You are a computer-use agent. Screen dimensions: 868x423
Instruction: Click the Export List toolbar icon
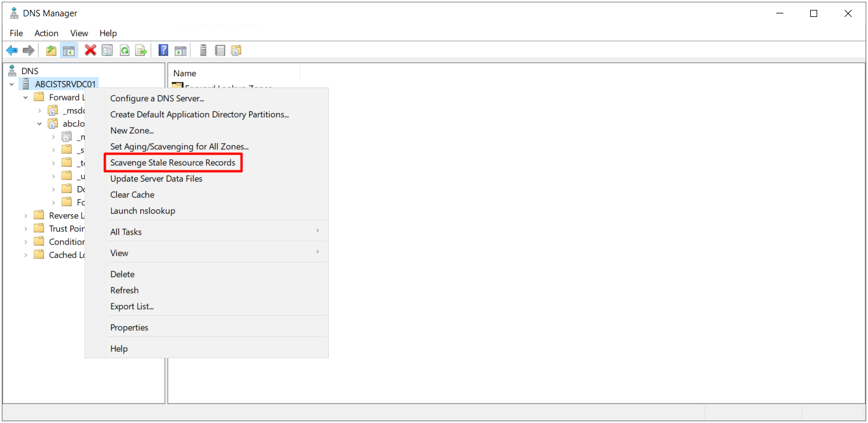tap(141, 51)
